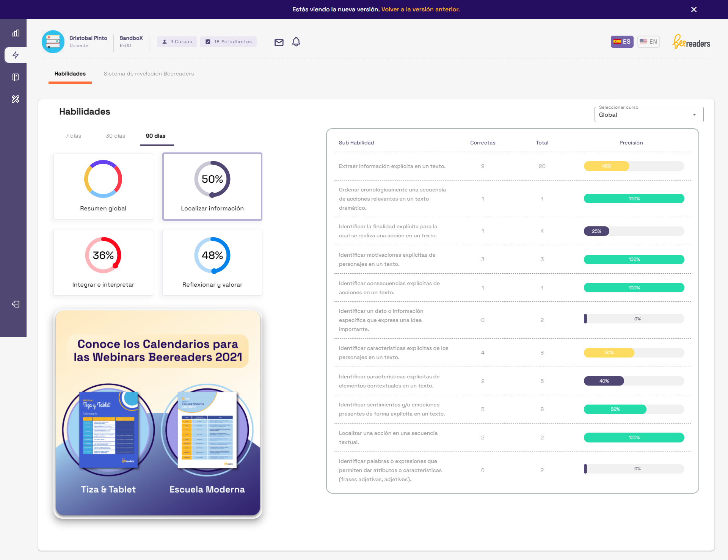The image size is (728, 560).
Task: Click the Total column header
Action: coord(542,143)
